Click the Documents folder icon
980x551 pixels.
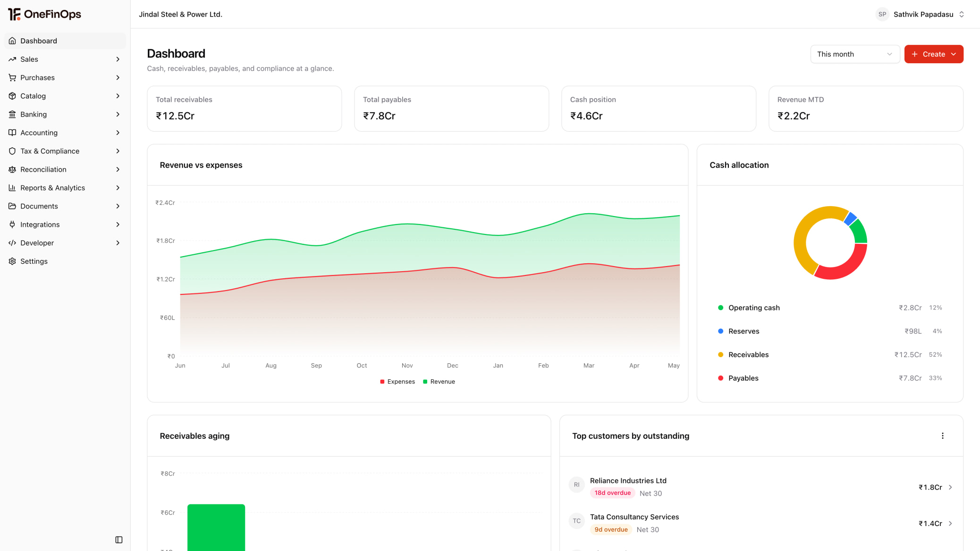click(12, 207)
